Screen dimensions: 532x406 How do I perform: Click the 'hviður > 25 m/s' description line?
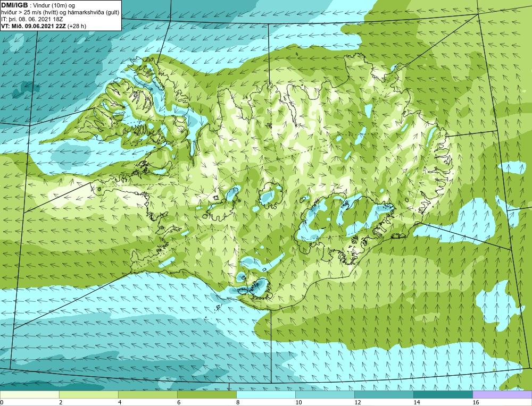click(x=60, y=13)
